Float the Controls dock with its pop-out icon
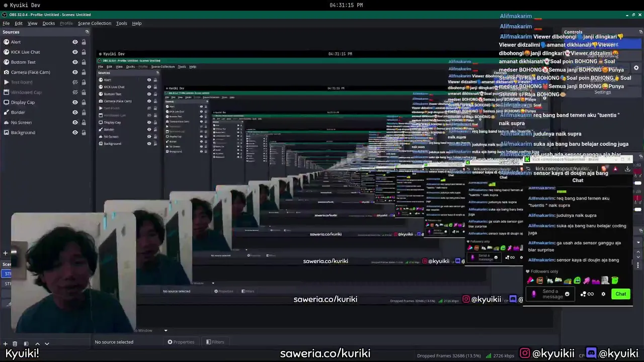This screenshot has width=644, height=362. [x=640, y=32]
